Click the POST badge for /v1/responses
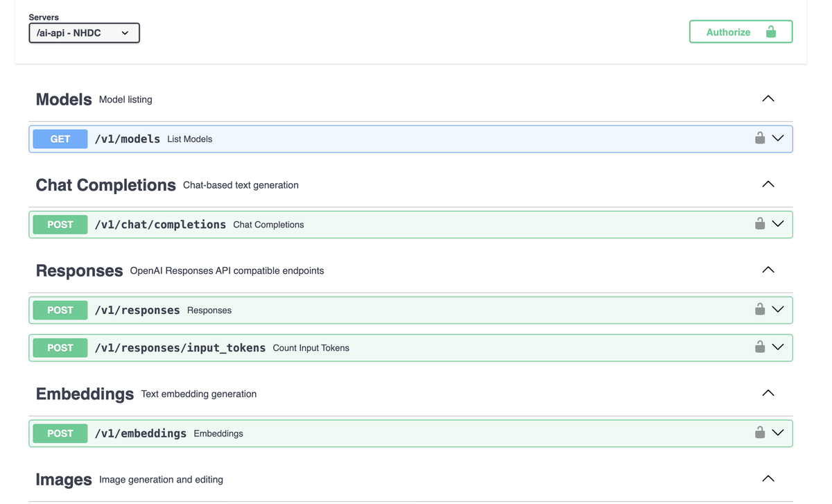The width and height of the screenshot is (832, 504). pyautogui.click(x=60, y=310)
